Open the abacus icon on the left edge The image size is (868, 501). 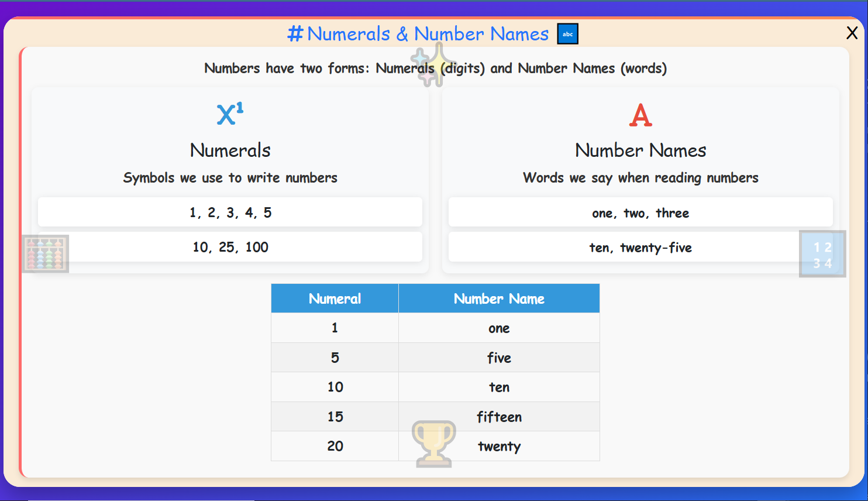pos(45,253)
